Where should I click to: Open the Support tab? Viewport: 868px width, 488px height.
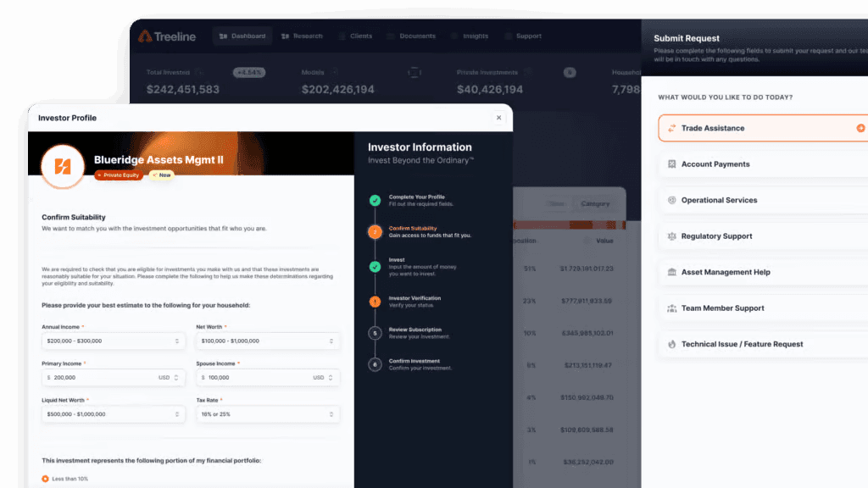point(523,36)
